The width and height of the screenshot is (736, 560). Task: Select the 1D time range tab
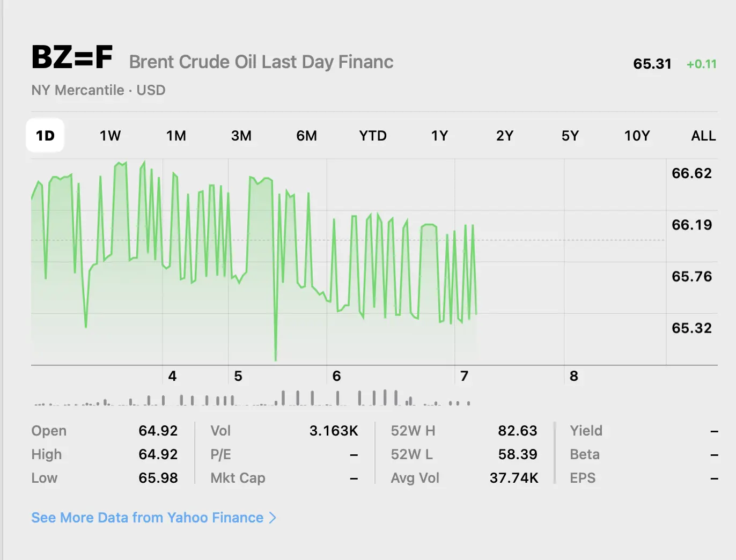point(45,136)
